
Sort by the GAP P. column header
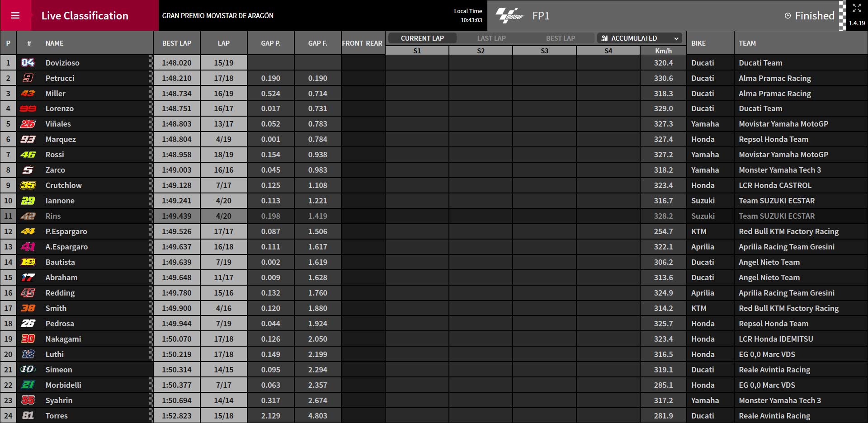(271, 43)
